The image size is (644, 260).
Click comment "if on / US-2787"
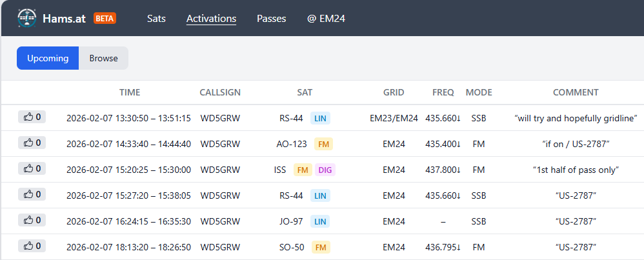(x=576, y=144)
